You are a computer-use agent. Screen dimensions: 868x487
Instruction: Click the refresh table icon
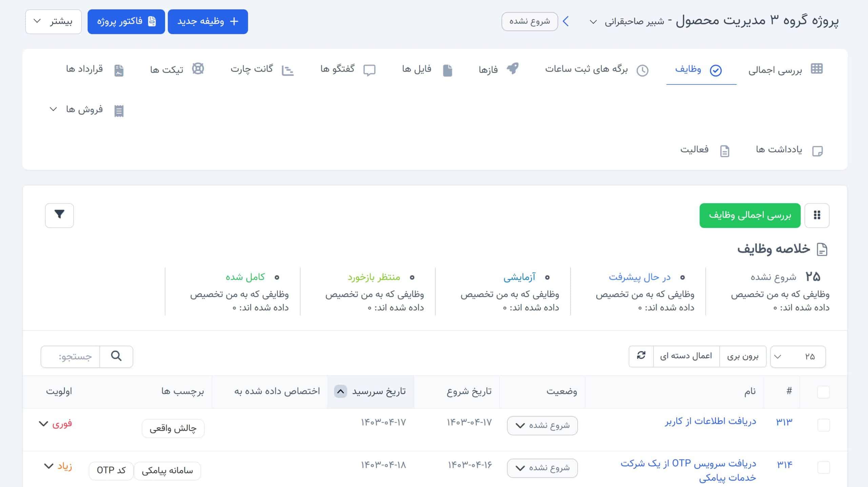(x=641, y=356)
